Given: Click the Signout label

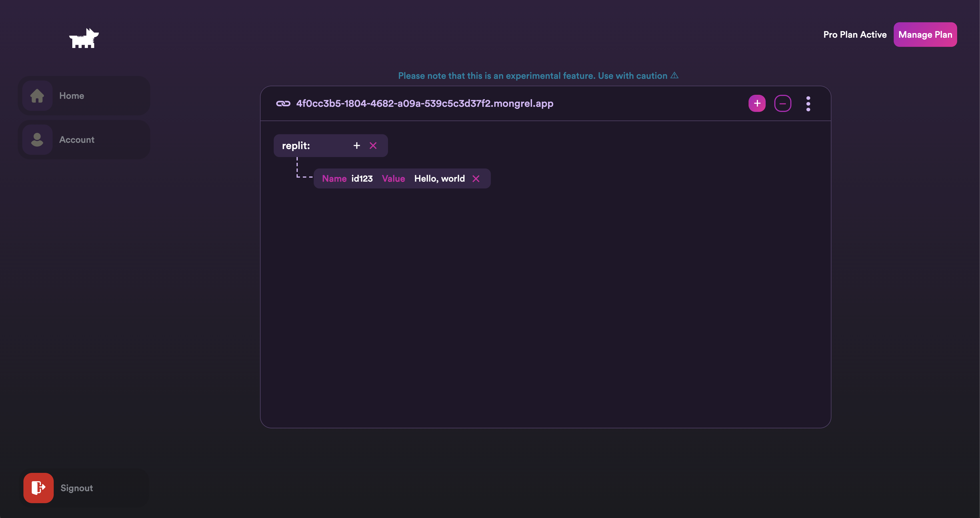Looking at the screenshot, I should 77,488.
